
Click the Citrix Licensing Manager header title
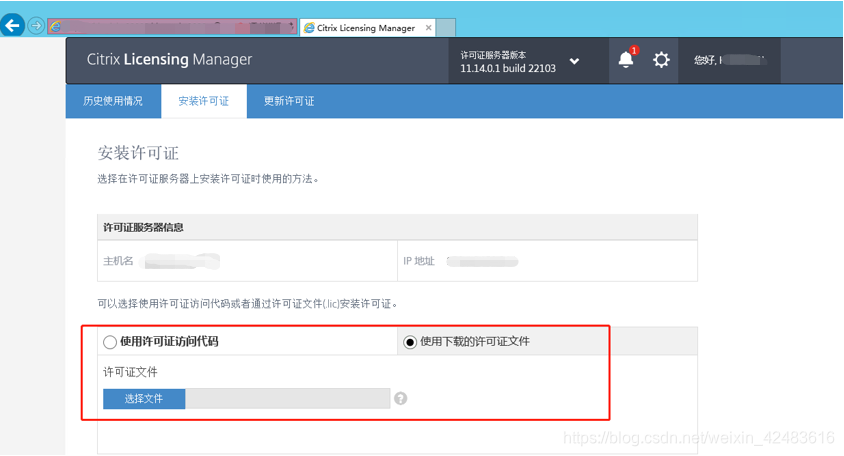(169, 60)
